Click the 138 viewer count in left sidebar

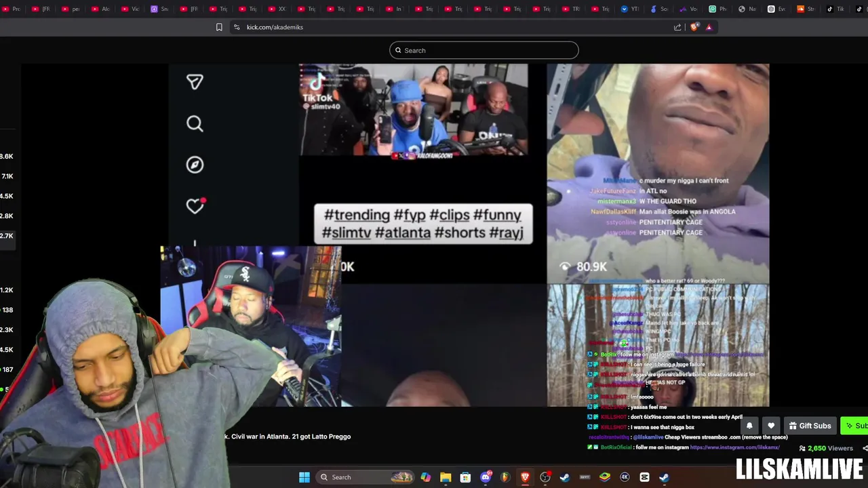pos(7,310)
